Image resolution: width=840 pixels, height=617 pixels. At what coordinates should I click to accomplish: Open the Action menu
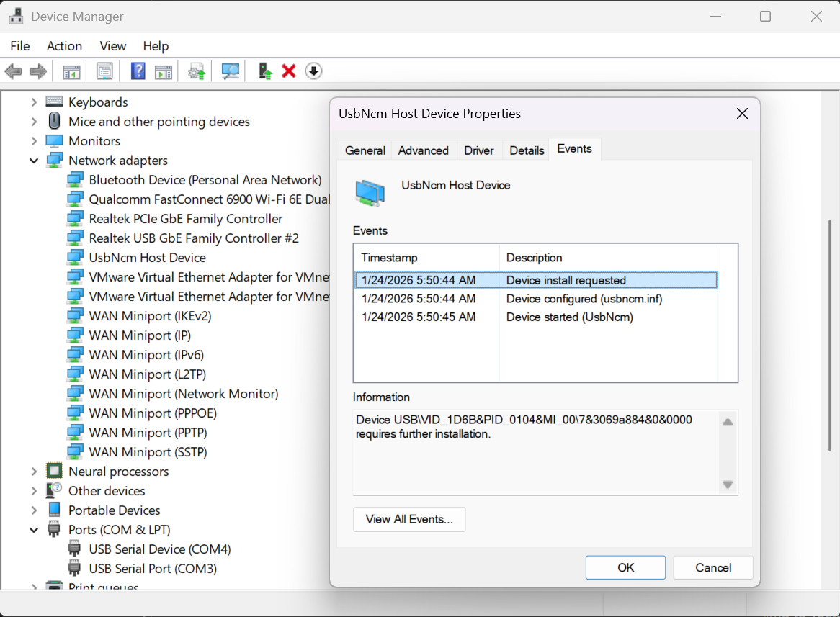pyautogui.click(x=64, y=46)
